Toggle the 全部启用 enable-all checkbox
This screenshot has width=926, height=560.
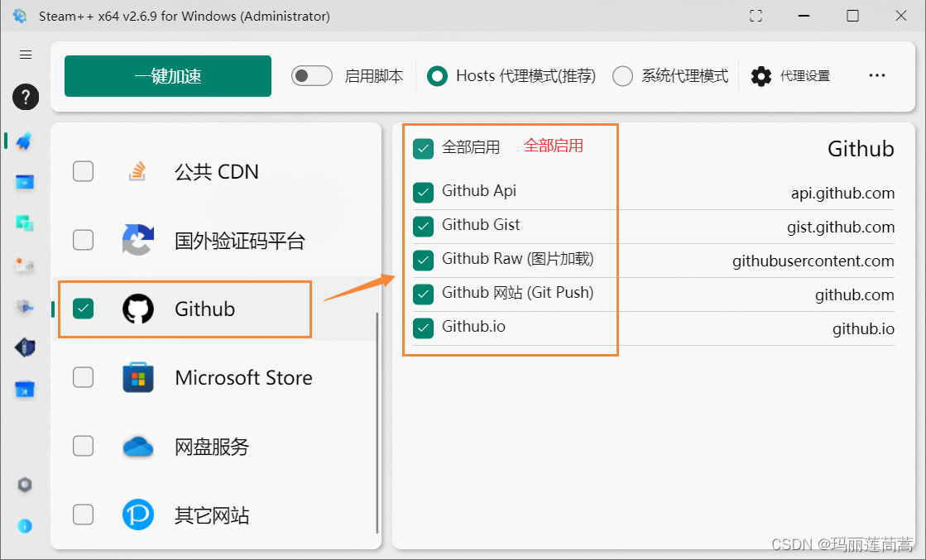[424, 149]
